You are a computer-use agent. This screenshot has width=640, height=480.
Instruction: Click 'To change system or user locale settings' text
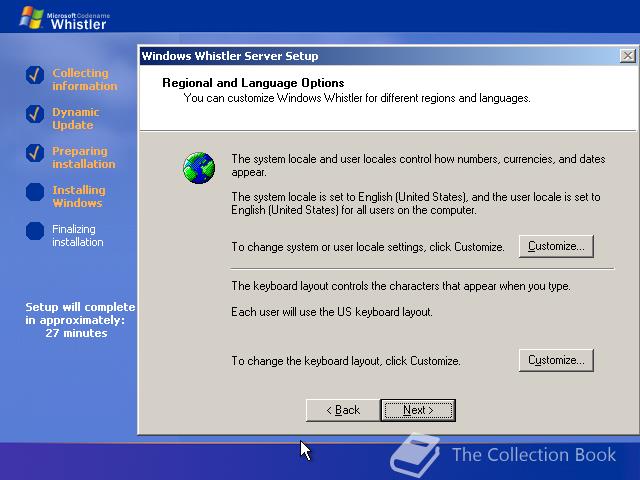(x=368, y=247)
